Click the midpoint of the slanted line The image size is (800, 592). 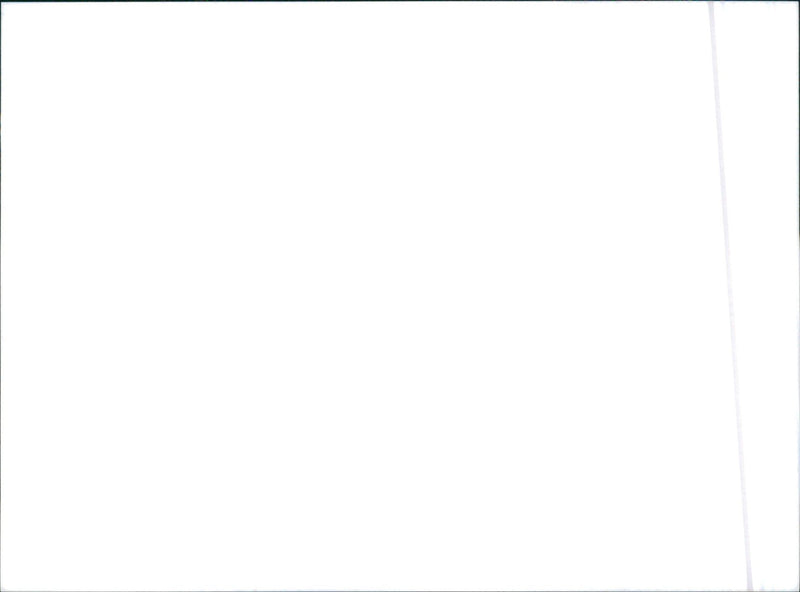pos(730,296)
